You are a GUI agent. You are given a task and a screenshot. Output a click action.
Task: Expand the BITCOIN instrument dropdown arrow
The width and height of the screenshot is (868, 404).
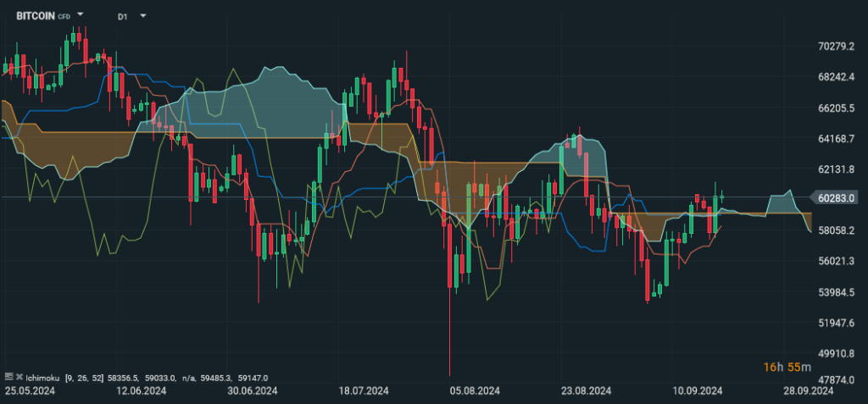click(80, 15)
